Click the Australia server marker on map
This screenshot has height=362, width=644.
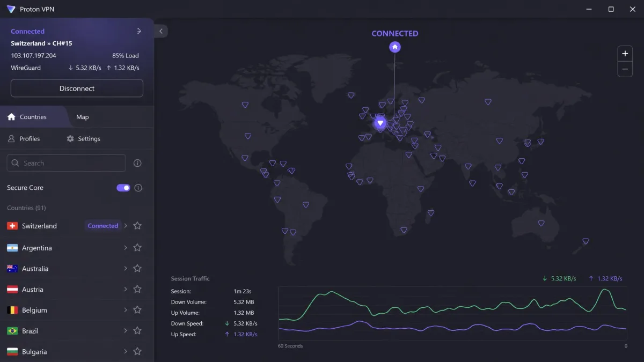(x=541, y=223)
